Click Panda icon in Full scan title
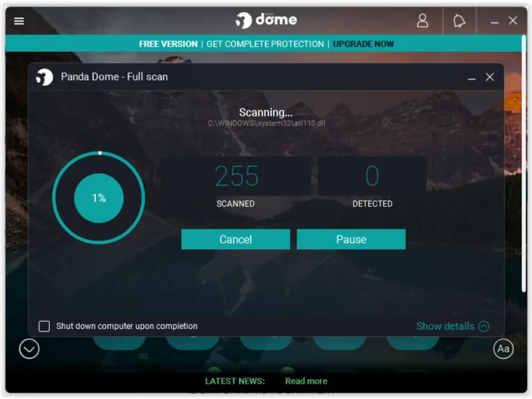Viewport: 532px width, 399px height. tap(45, 77)
